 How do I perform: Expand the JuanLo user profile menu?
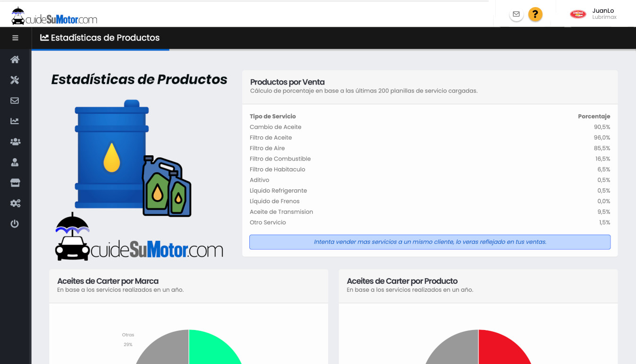point(603,14)
